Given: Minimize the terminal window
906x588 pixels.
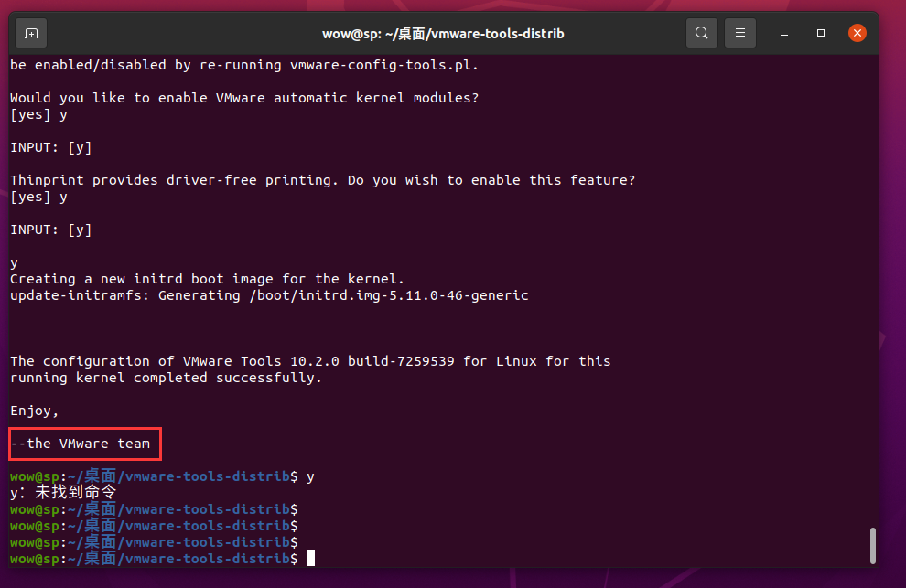Looking at the screenshot, I should pyautogui.click(x=784, y=34).
